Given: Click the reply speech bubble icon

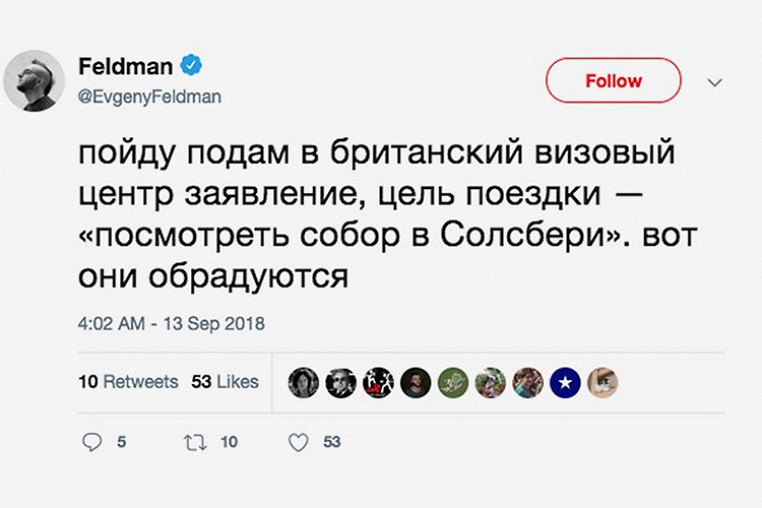Looking at the screenshot, I should [92, 443].
